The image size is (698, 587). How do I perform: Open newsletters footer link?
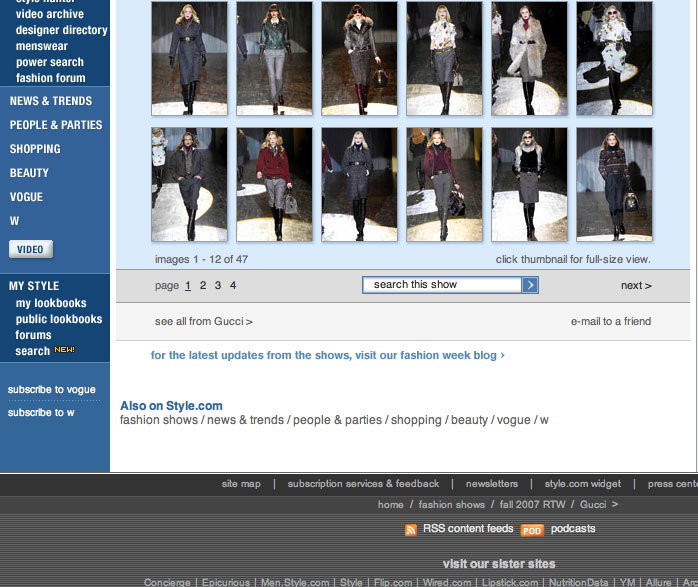tap(492, 484)
